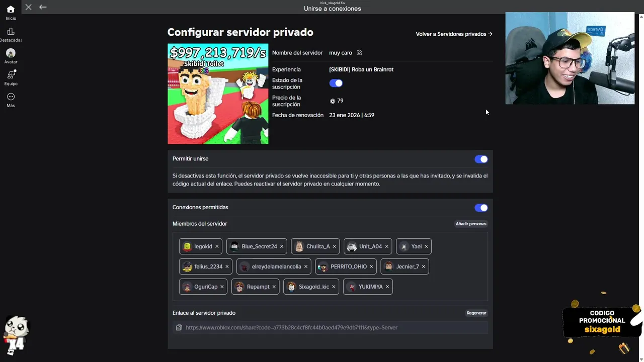Image resolution: width=644 pixels, height=362 pixels.
Task: Click PERRITO_OHIO member name
Action: pyautogui.click(x=349, y=266)
